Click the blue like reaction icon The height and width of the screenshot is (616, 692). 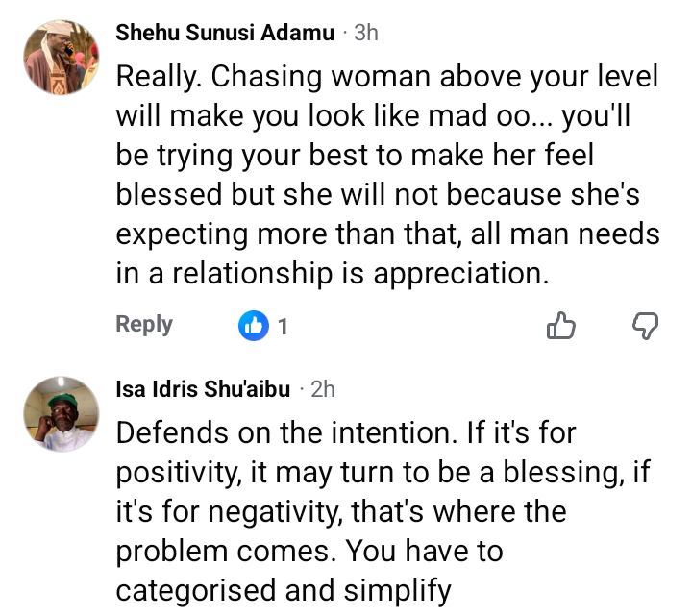tap(253, 326)
